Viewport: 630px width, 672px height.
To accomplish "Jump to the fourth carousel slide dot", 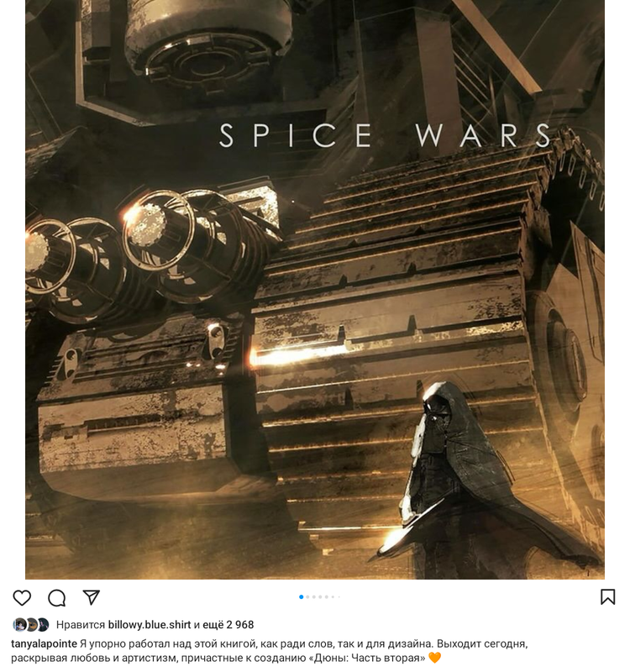I will point(320,597).
